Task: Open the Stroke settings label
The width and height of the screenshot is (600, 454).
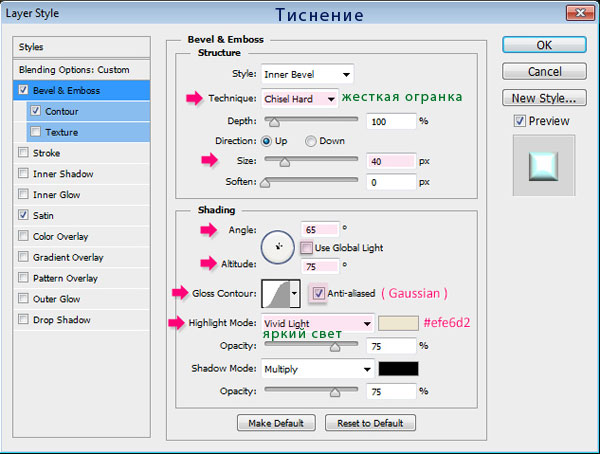Action: [x=46, y=153]
